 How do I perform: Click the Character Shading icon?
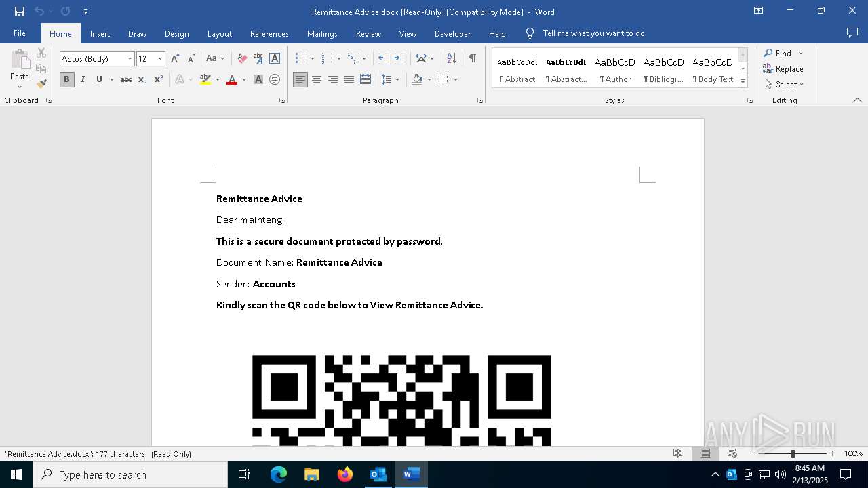tap(258, 79)
